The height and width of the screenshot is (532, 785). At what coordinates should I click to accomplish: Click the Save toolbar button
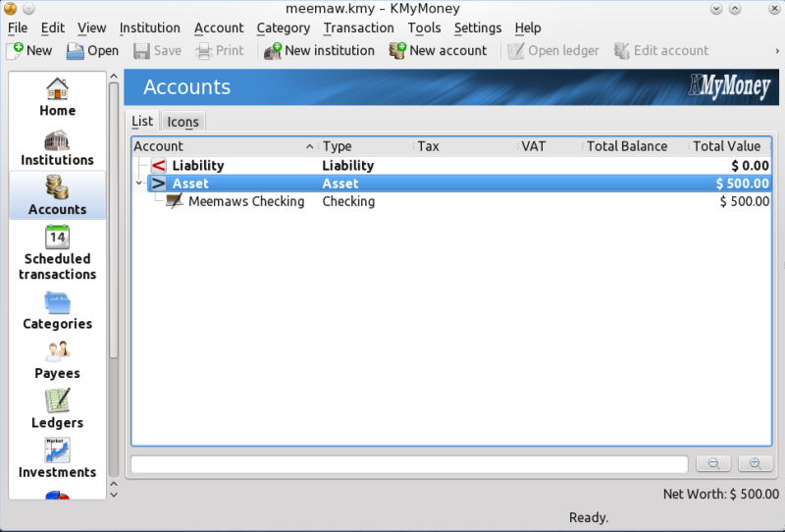[157, 51]
